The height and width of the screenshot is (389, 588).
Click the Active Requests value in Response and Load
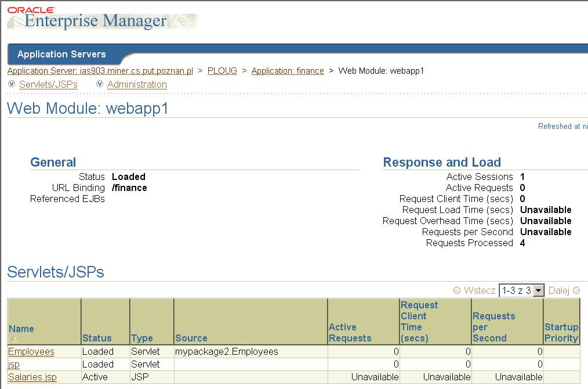click(522, 188)
